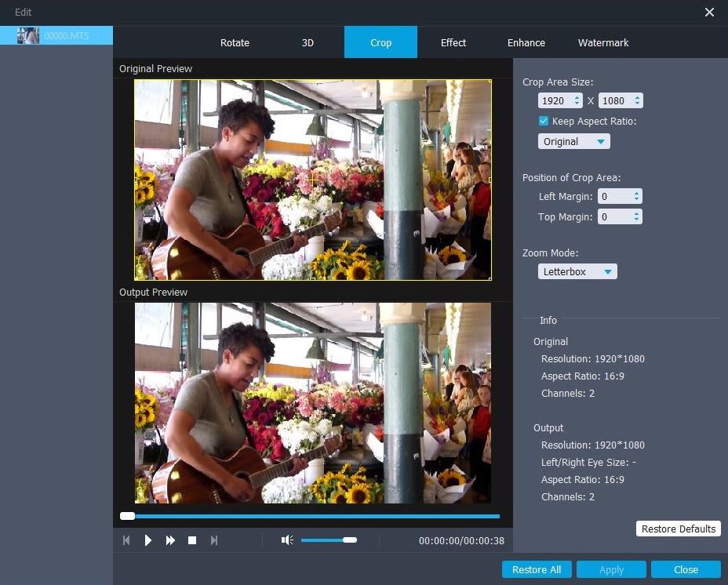Image resolution: width=728 pixels, height=585 pixels.
Task: Increase crop width with the up stepper
Action: point(577,97)
